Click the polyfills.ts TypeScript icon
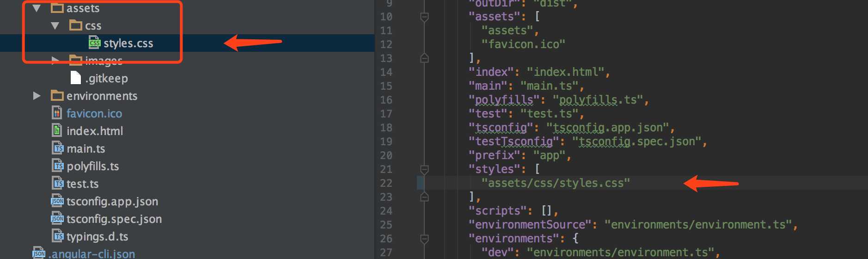 point(58,166)
